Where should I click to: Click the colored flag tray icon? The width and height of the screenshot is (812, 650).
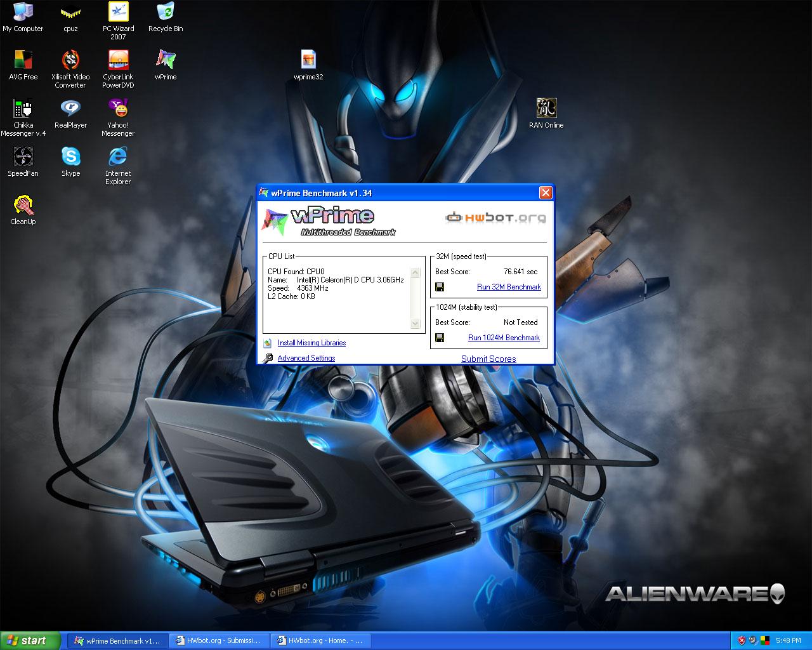tap(765, 640)
